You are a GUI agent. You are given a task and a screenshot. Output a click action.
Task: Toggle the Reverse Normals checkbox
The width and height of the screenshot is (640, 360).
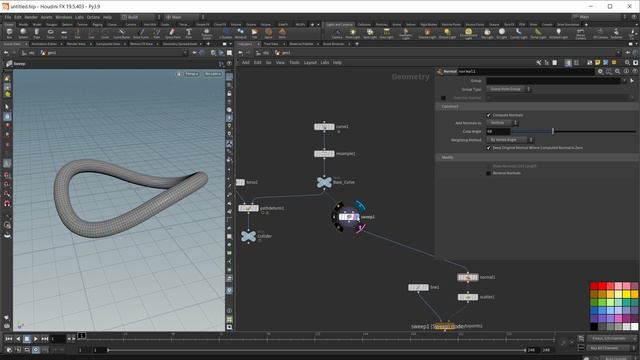[489, 173]
